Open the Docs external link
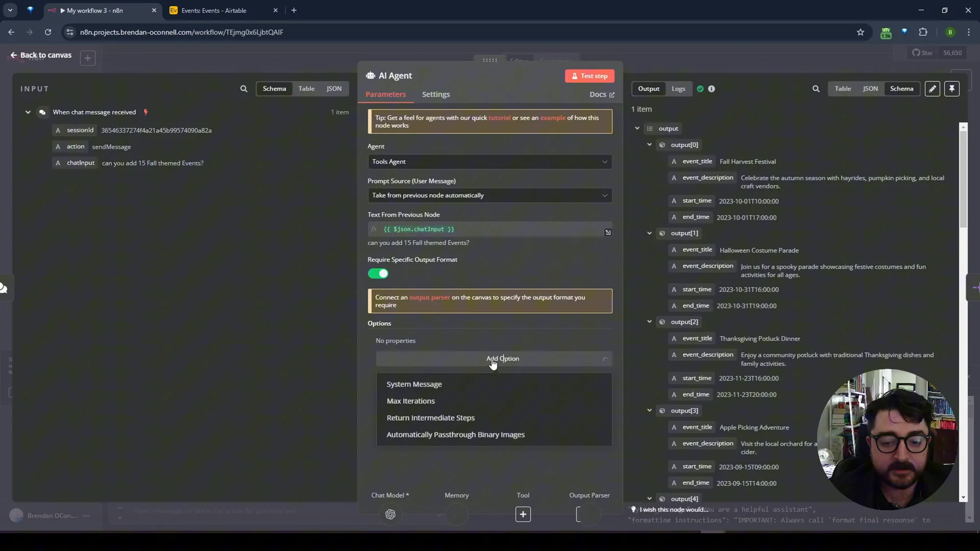980x551 pixels. pos(602,94)
